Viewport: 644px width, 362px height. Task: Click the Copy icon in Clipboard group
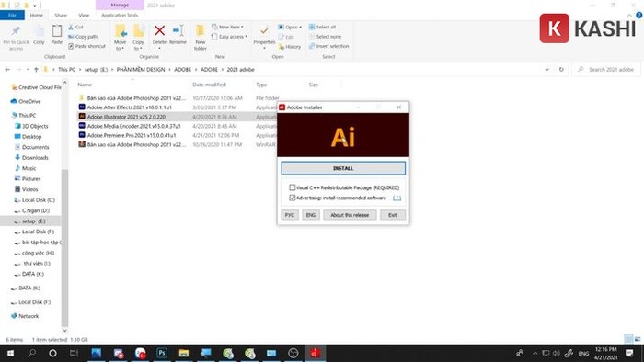(39, 31)
